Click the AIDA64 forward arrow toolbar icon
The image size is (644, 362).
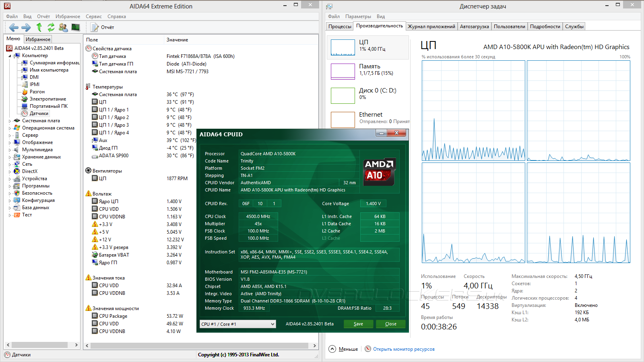tap(26, 27)
